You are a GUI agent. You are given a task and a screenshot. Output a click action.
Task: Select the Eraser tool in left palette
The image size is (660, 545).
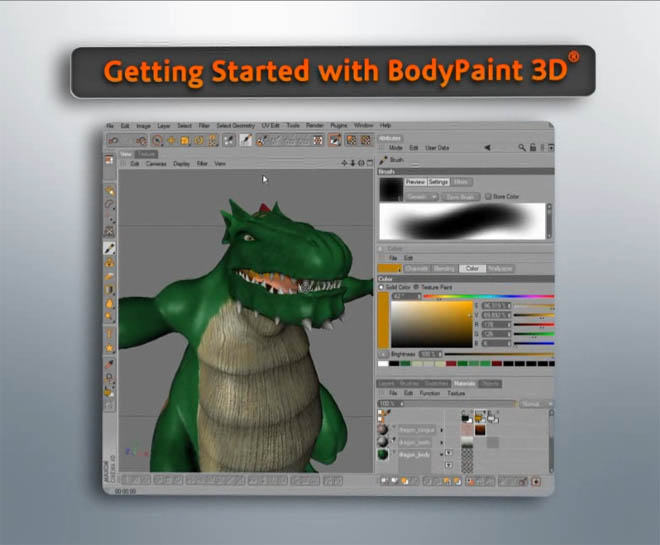pos(109,276)
